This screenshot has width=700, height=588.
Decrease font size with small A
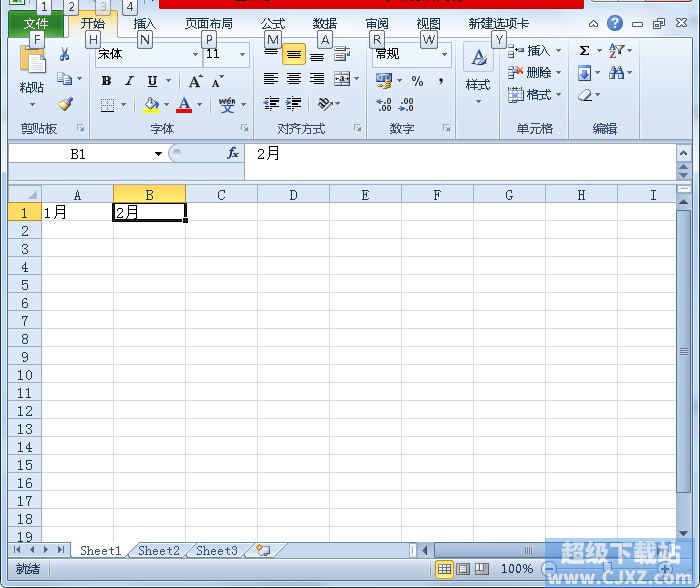coord(217,81)
